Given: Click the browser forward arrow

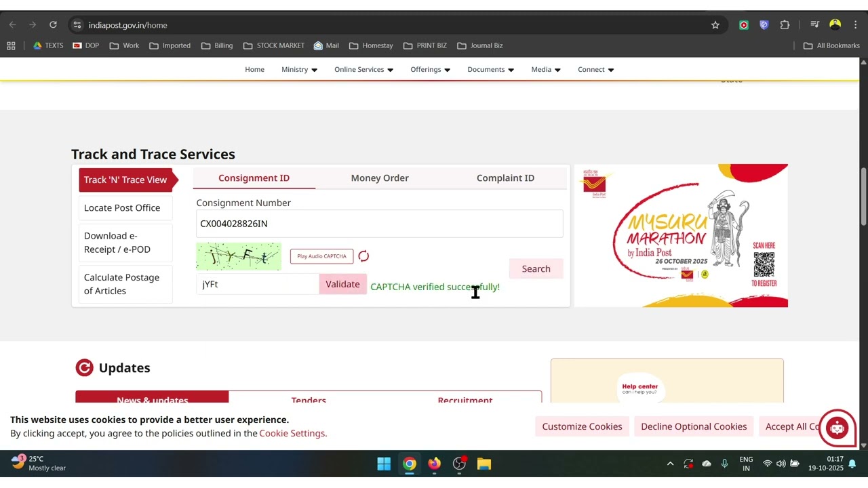Looking at the screenshot, I should pos(33,25).
